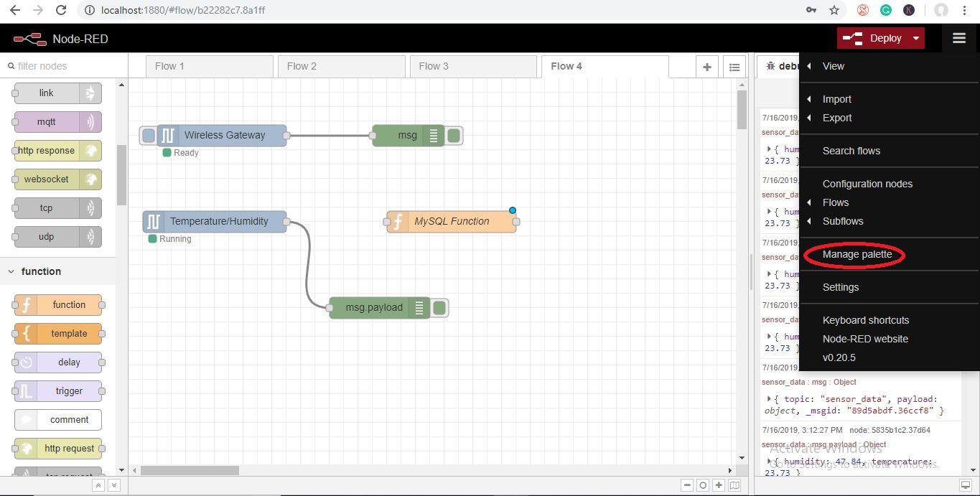Open debug sidebar in new window icon

pyautogui.click(x=966, y=485)
